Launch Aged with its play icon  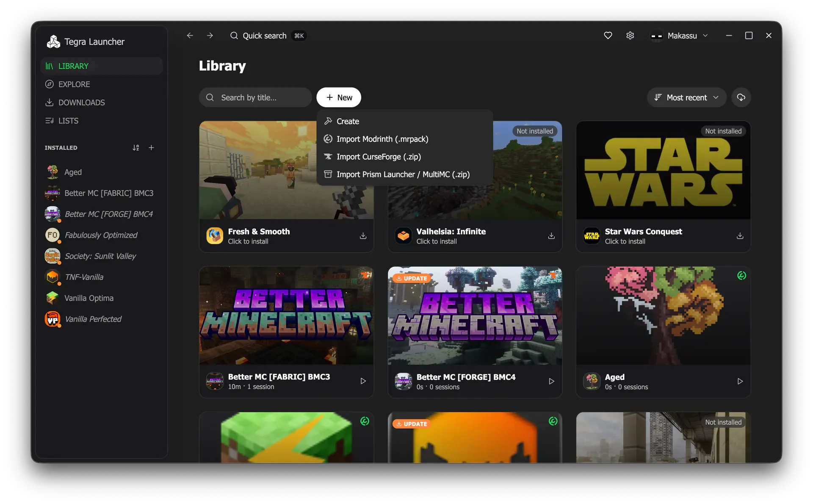click(740, 381)
